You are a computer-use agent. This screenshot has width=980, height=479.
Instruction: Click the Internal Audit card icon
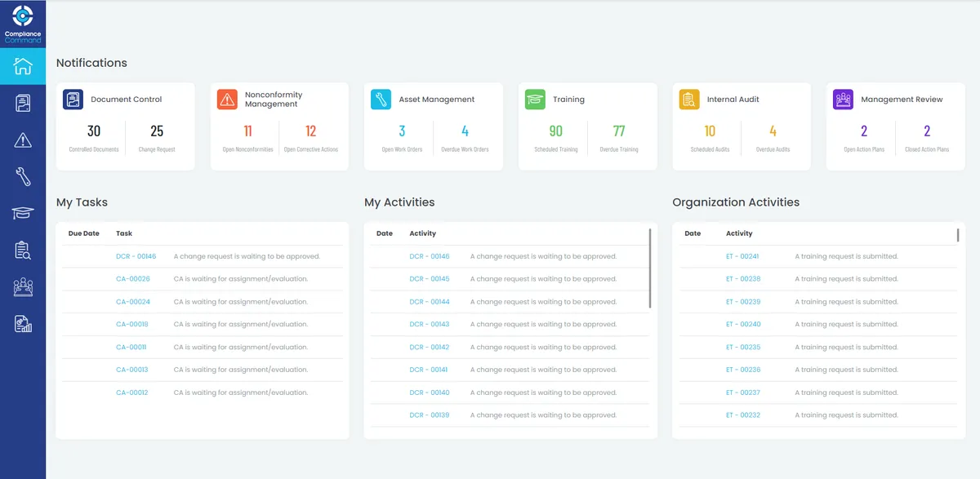click(x=689, y=100)
